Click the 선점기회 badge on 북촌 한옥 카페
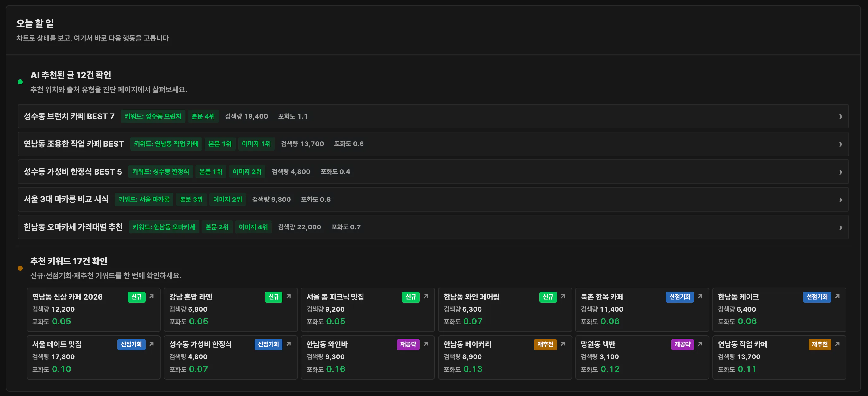868x396 pixels. coord(680,297)
